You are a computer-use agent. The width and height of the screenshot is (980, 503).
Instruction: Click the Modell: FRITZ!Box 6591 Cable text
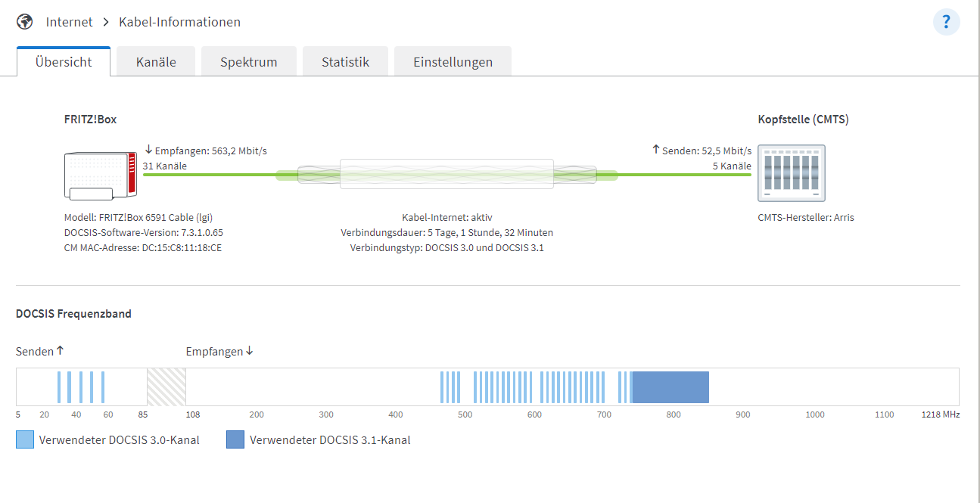[138, 217]
